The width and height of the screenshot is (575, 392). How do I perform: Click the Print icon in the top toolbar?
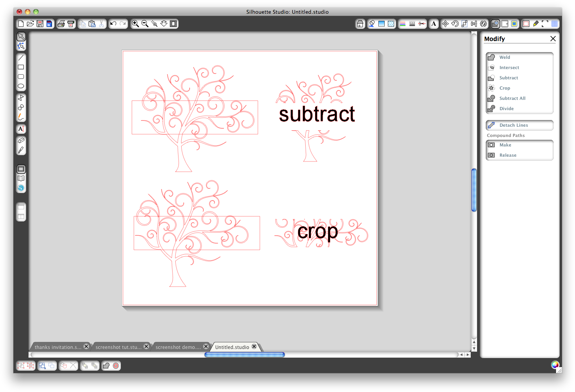coord(61,24)
